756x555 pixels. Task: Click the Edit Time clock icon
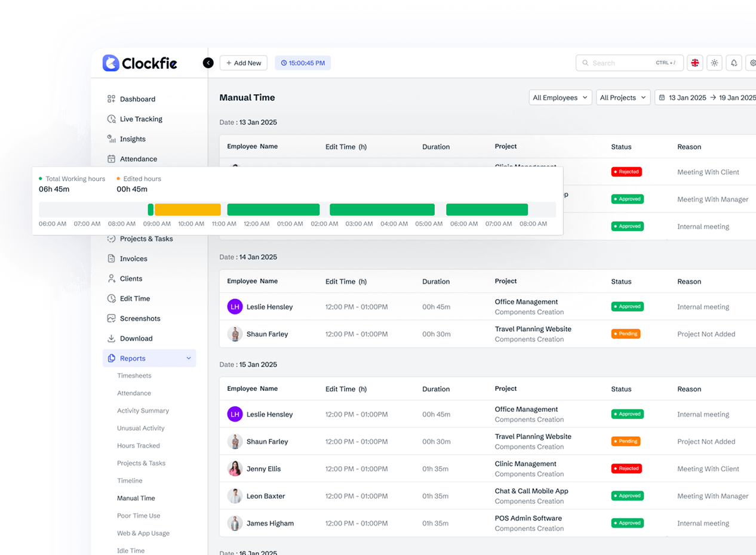pos(111,298)
